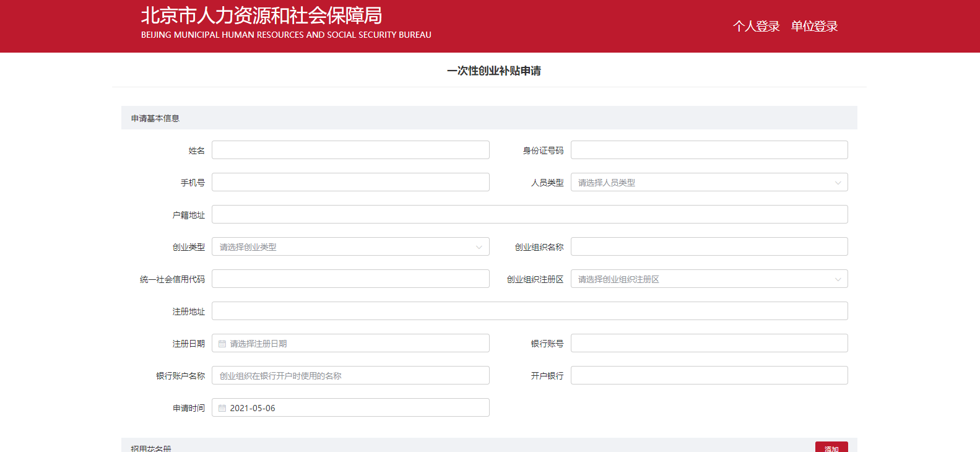
Task: Open the 请选择创业类型 dropdown
Action: click(350, 246)
